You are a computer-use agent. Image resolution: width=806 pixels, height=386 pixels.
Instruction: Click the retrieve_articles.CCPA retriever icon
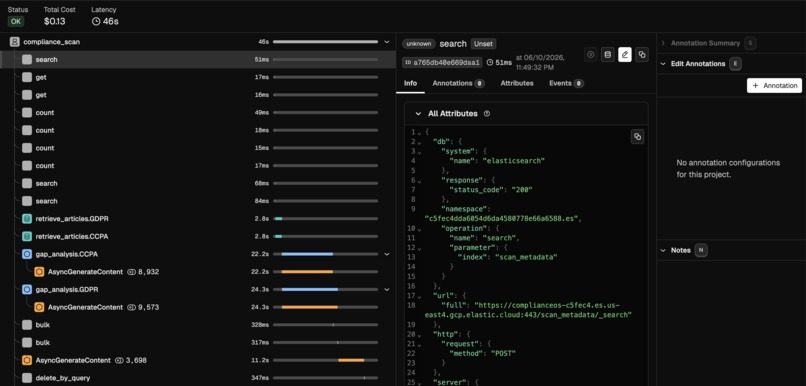point(27,236)
